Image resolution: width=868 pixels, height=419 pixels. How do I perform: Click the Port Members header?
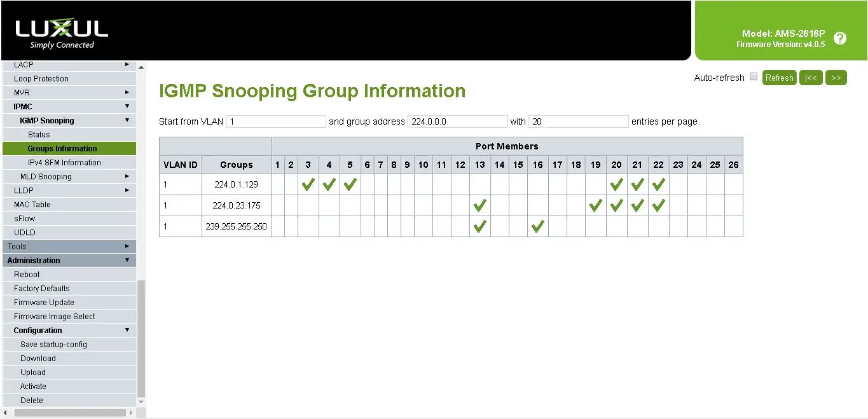[x=507, y=146]
